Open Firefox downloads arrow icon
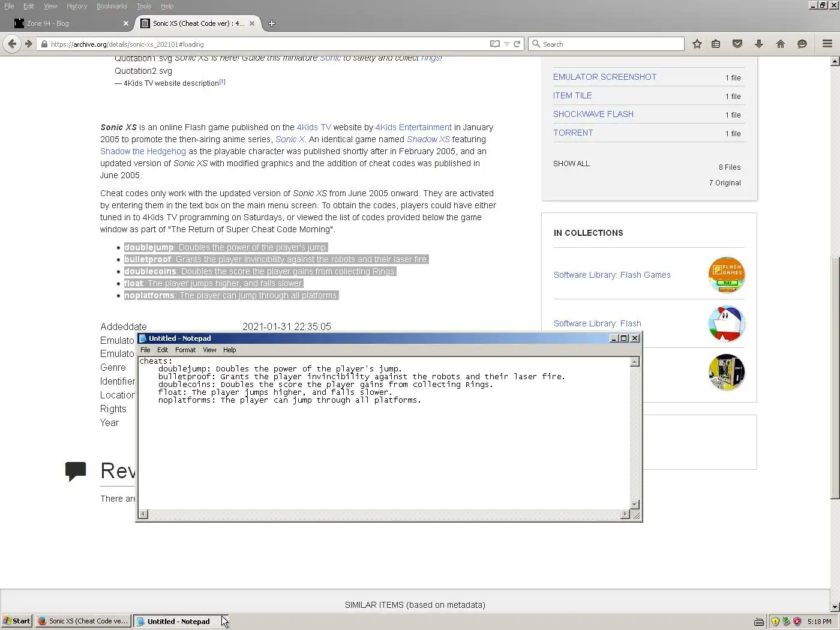Image resolution: width=840 pixels, height=630 pixels. [759, 44]
